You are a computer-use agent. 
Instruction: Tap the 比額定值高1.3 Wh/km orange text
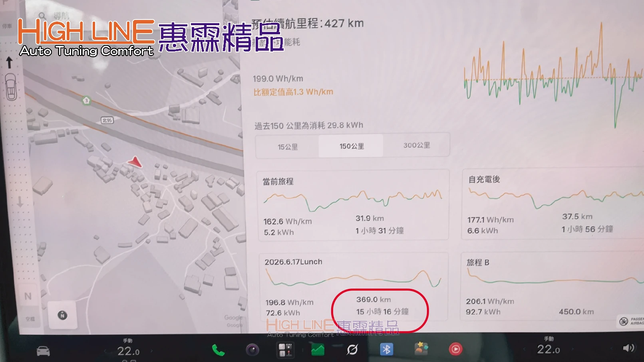coord(293,92)
